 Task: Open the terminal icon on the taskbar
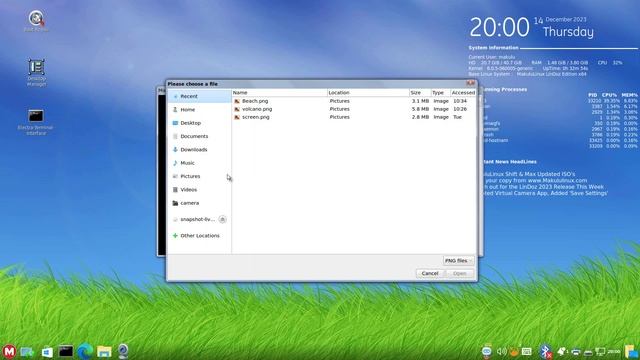(66, 351)
